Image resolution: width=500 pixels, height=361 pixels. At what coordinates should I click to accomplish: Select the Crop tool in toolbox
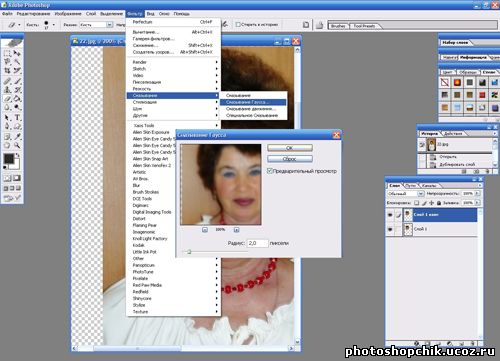coord(7,71)
